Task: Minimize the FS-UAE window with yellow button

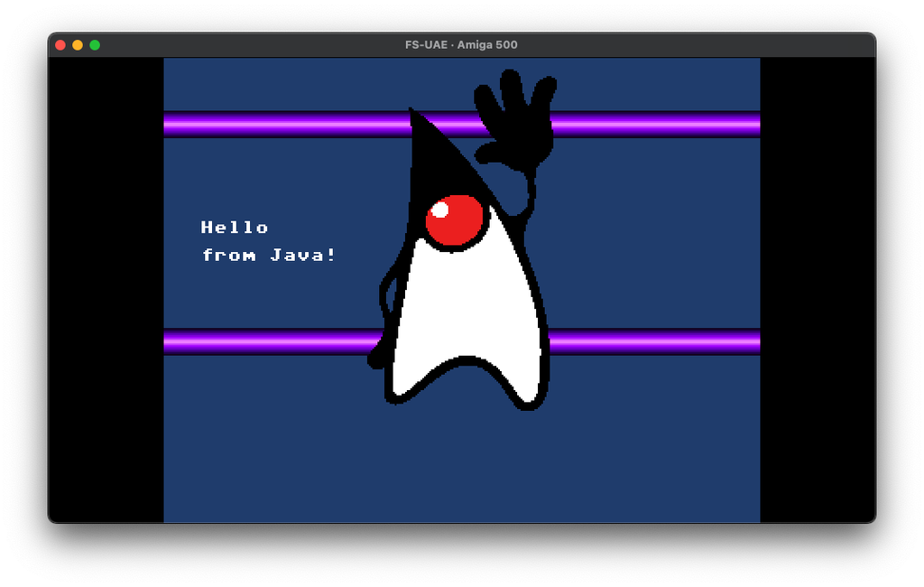Action: point(78,45)
